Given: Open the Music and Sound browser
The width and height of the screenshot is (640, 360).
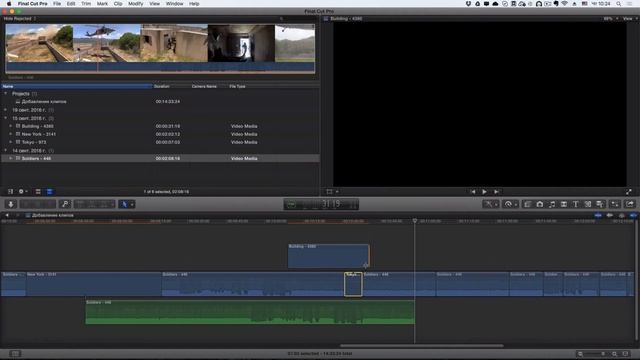Looking at the screenshot, I should [552, 204].
